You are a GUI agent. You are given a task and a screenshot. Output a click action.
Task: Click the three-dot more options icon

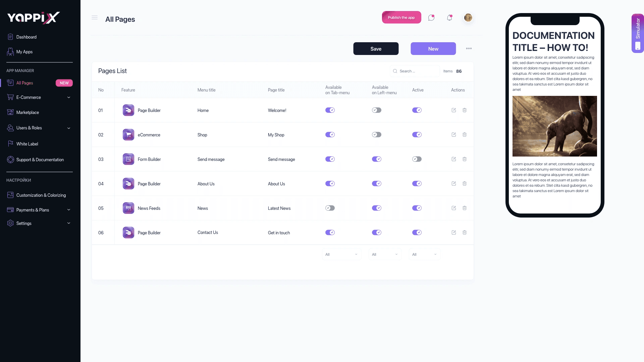pos(469,49)
